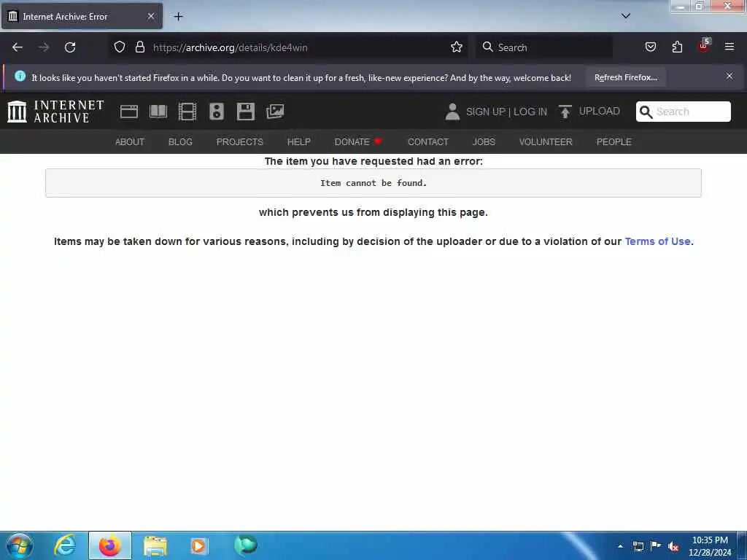Open the Software floppy disk icon
747x560 pixels.
click(246, 112)
